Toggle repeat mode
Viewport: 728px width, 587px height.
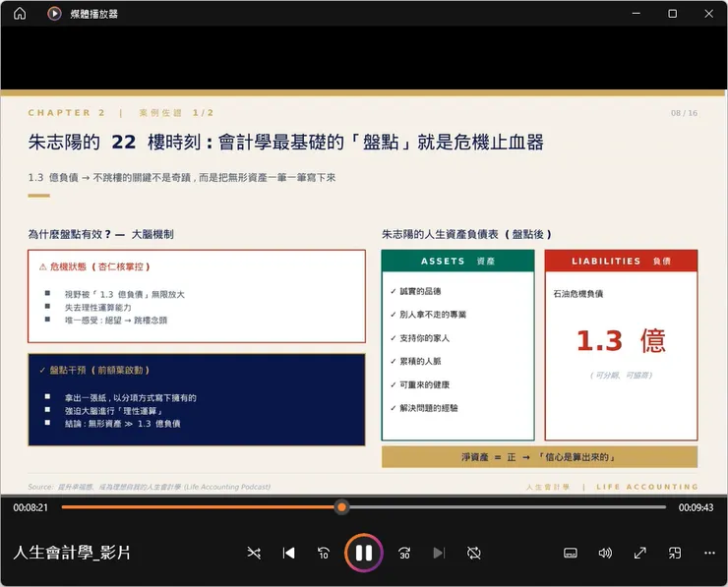coord(474,553)
